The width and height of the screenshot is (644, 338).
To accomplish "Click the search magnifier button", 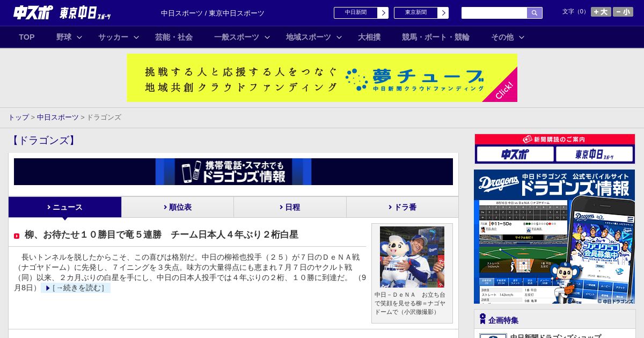I will point(535,13).
